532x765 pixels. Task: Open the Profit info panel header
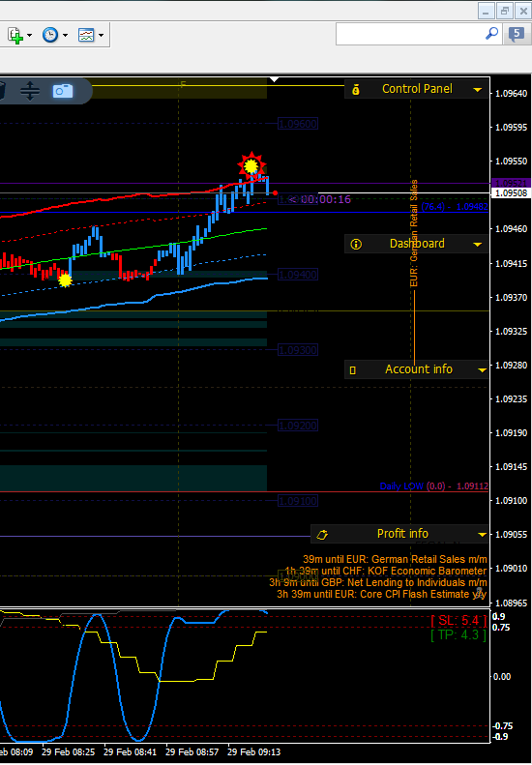pyautogui.click(x=399, y=534)
